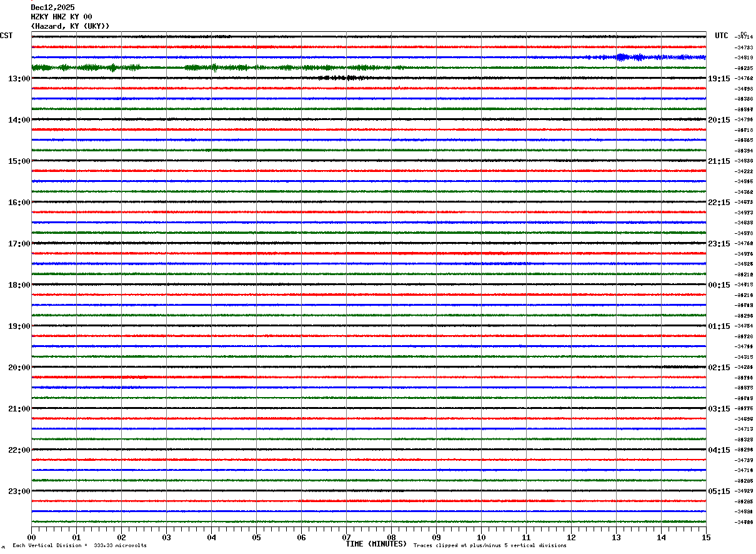
Task: Click minute-axis tick label 02
Action: point(121,537)
